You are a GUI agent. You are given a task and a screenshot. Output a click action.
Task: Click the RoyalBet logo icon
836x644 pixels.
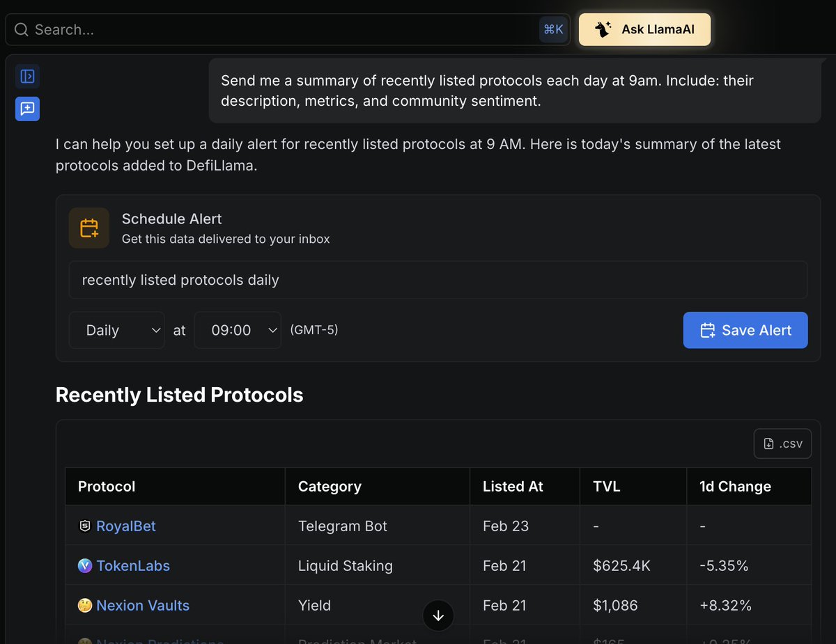(x=85, y=526)
